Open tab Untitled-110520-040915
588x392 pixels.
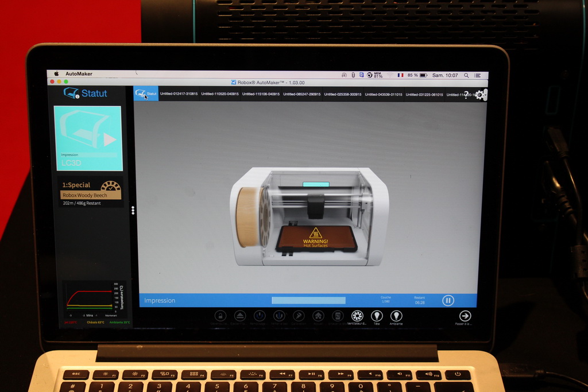click(220, 94)
